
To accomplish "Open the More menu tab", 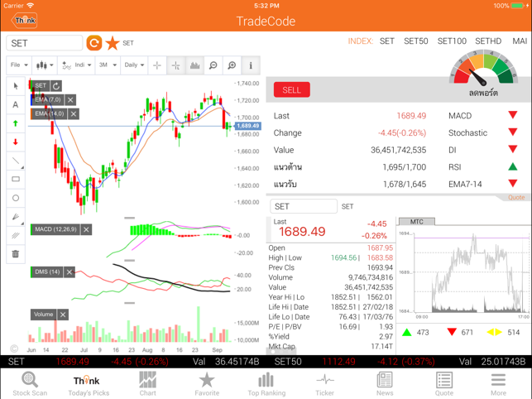I will (x=498, y=384).
